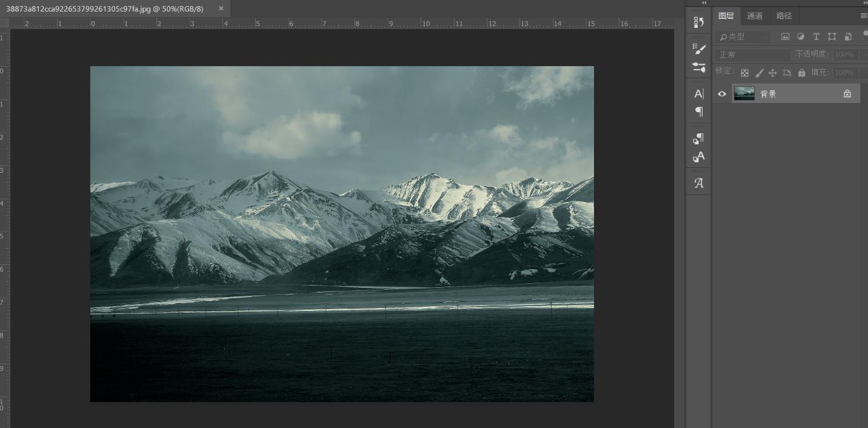Viewport: 868px width, 428px height.
Task: Click the 背景 layer thumbnail
Action: point(744,93)
